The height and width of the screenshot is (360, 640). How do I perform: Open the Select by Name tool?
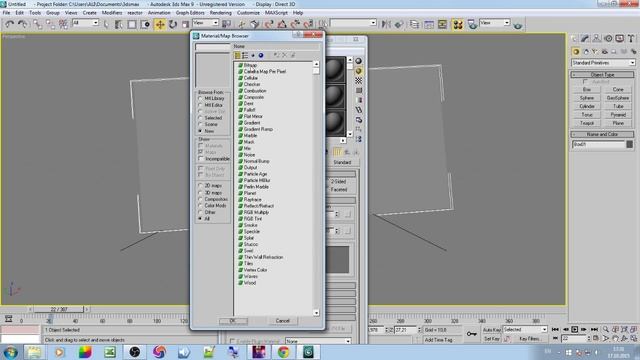(x=118, y=24)
